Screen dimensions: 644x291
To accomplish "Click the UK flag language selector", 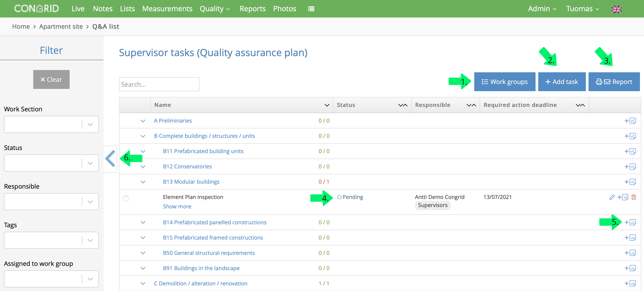I will [616, 9].
